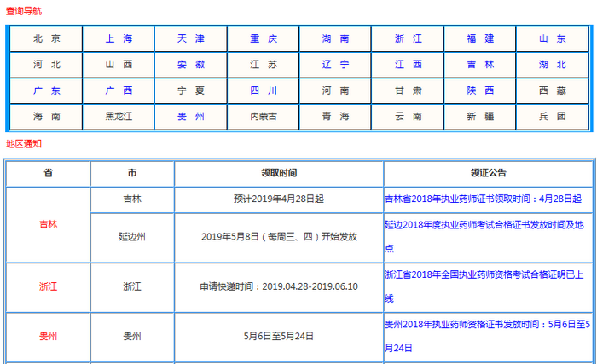The image size is (597, 364).
Task: Open the 贵州 link in the navigation grid
Action: tap(191, 116)
